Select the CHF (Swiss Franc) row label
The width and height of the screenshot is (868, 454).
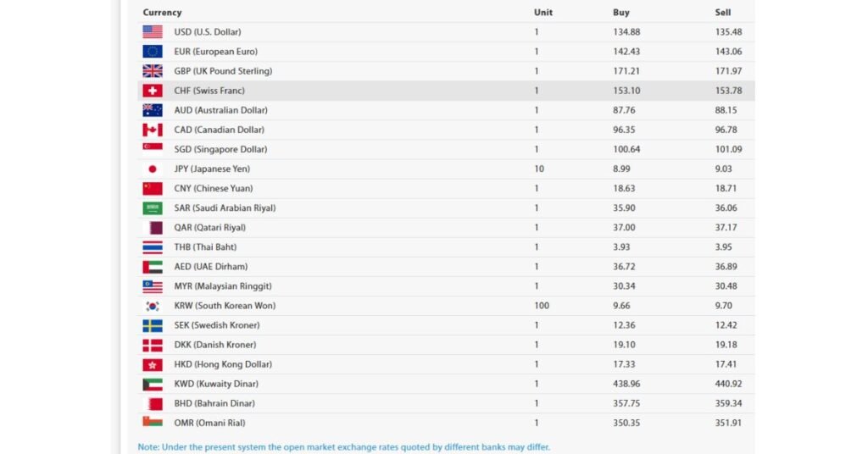(209, 91)
